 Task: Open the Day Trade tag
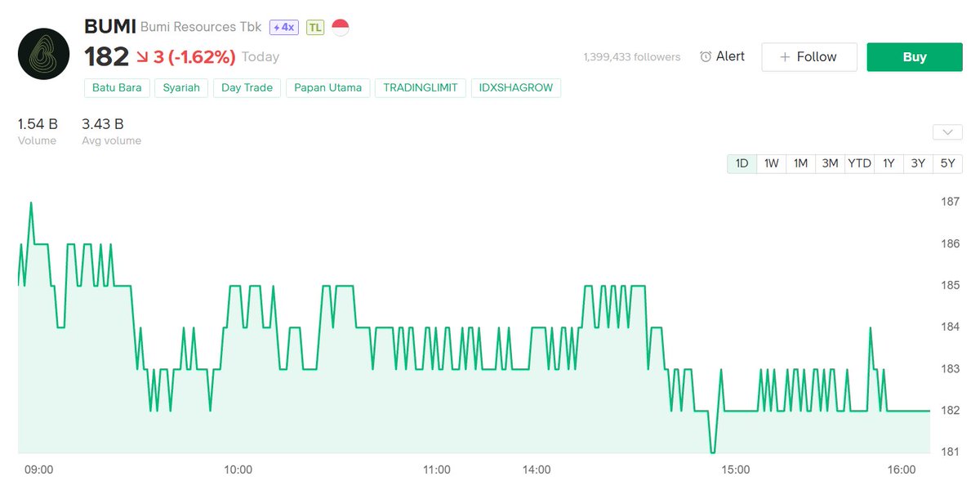(247, 87)
